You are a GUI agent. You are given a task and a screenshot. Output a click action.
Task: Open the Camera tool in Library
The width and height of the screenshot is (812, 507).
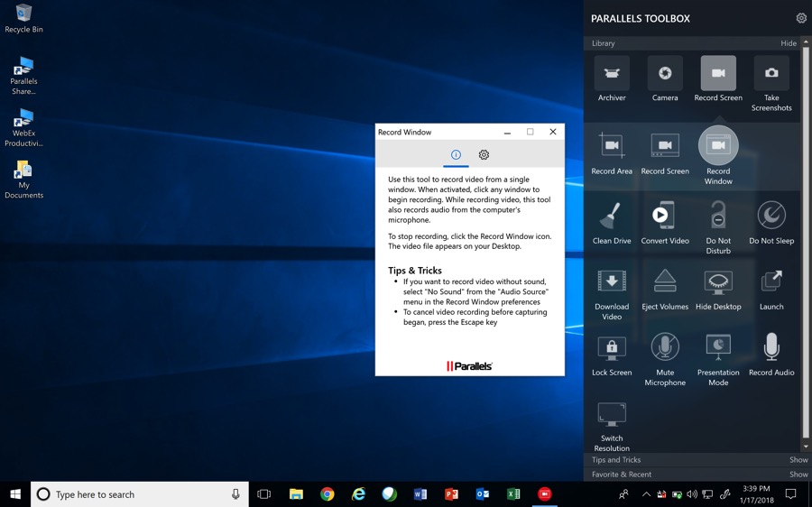(x=665, y=73)
